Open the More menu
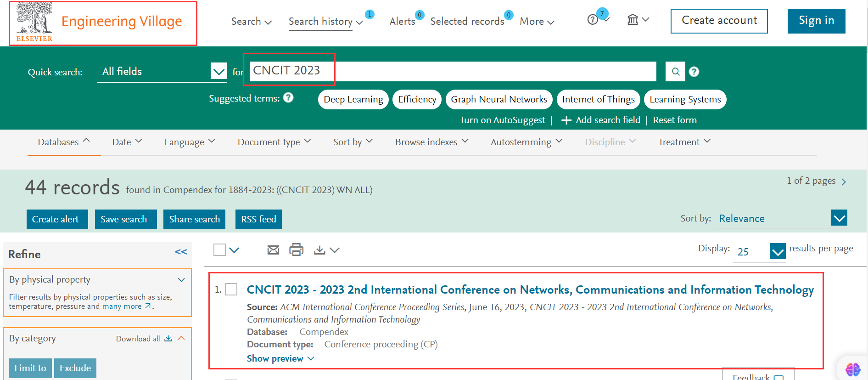 click(x=537, y=21)
